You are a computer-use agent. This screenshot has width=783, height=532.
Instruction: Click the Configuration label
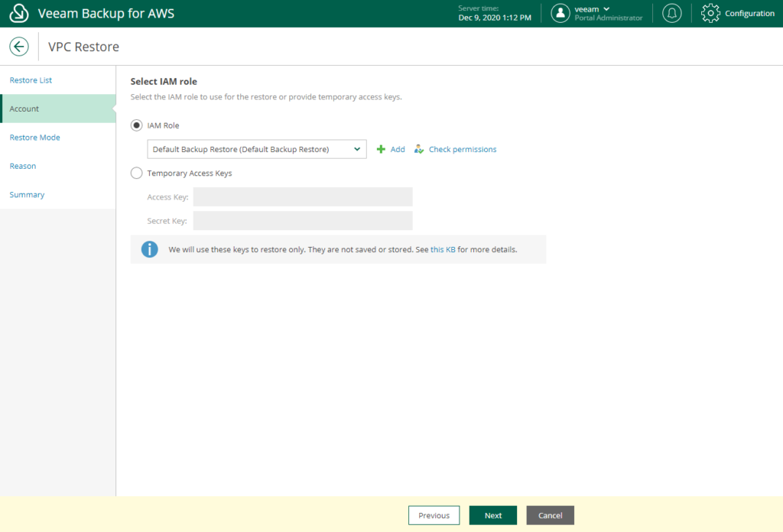click(749, 14)
